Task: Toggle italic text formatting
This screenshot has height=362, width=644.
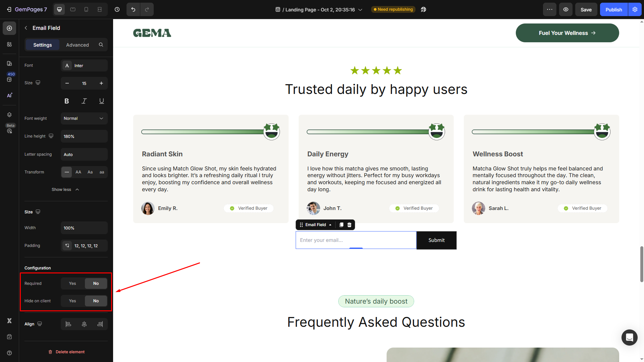Action: [x=84, y=101]
